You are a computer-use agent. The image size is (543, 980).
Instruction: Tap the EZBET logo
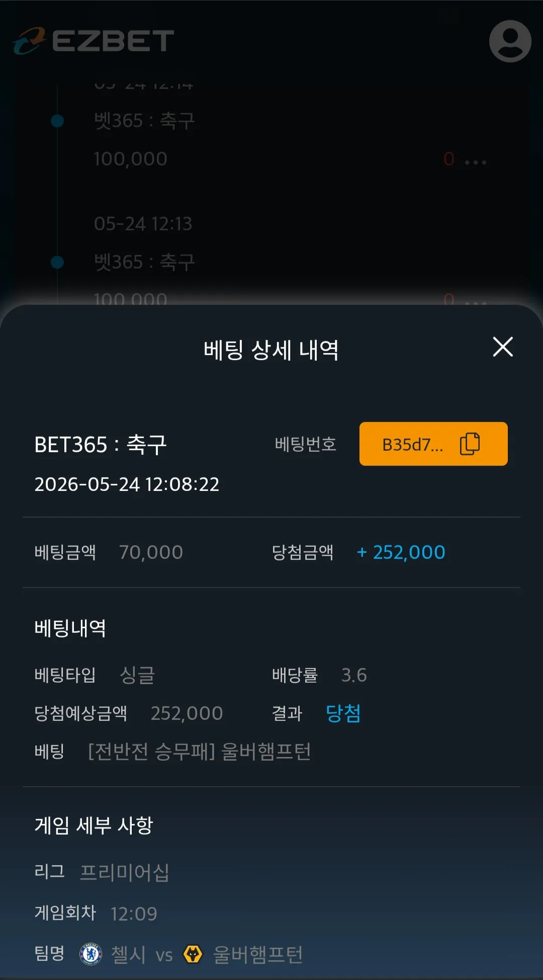point(94,41)
